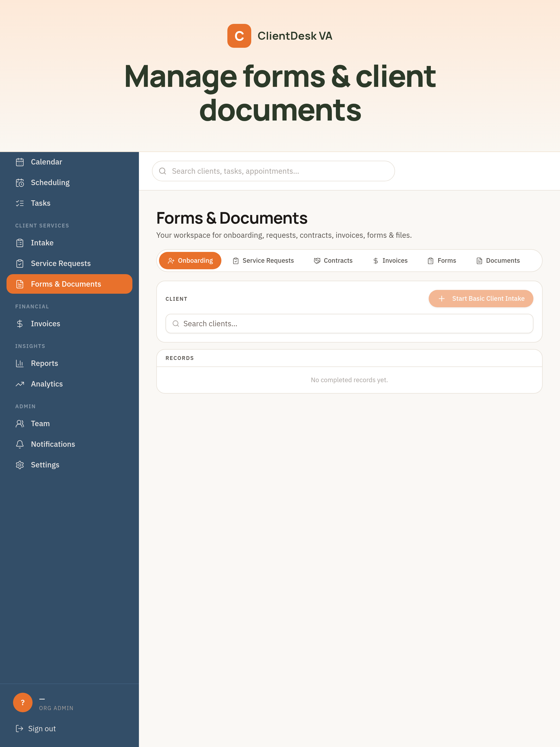Click the magnifier icon in Search clients field
This screenshot has width=560, height=747.
pos(176,324)
